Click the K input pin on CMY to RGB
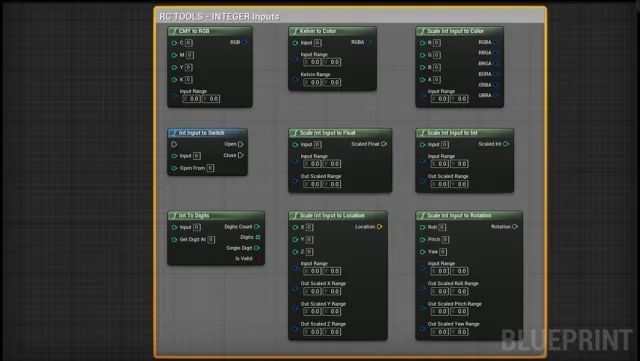Screen dimensions: 640x361 coord(174,80)
